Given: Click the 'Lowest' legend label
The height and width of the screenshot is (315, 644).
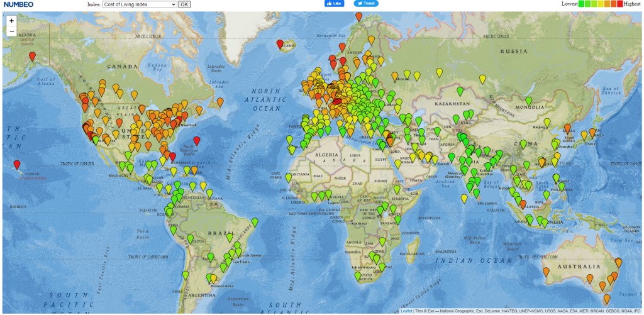Looking at the screenshot, I should tap(570, 4).
